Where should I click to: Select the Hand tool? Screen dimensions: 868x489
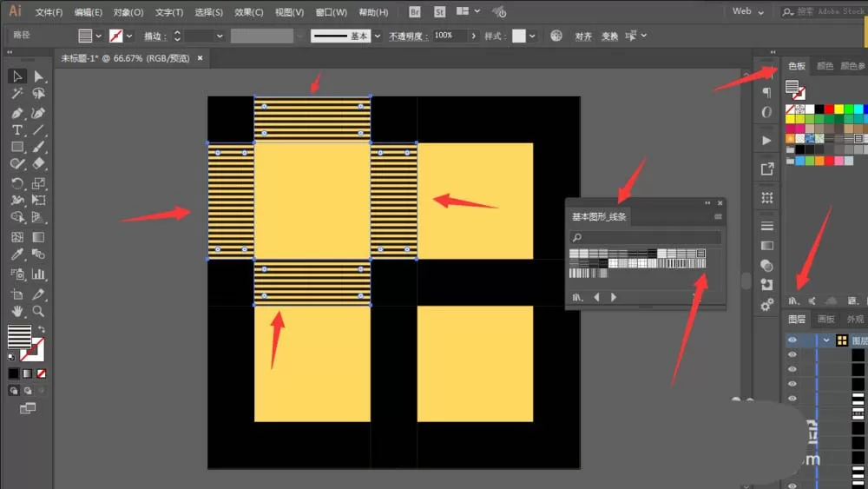17,311
